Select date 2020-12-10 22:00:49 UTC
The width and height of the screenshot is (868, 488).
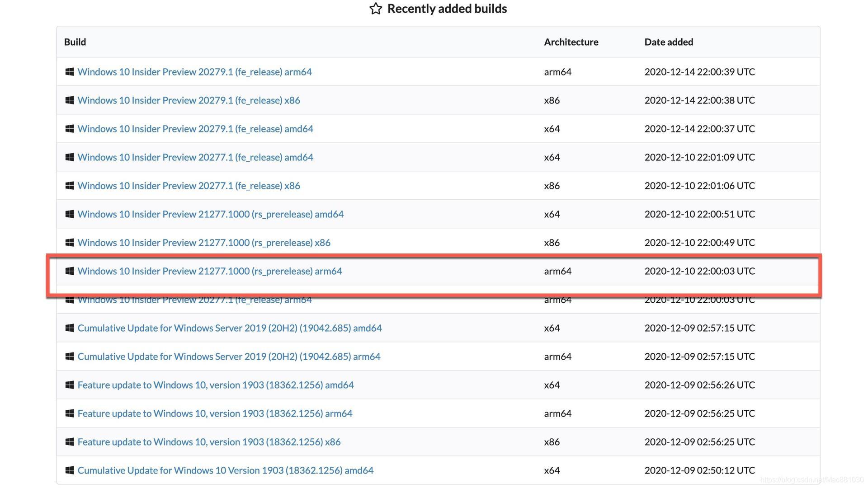coord(699,243)
